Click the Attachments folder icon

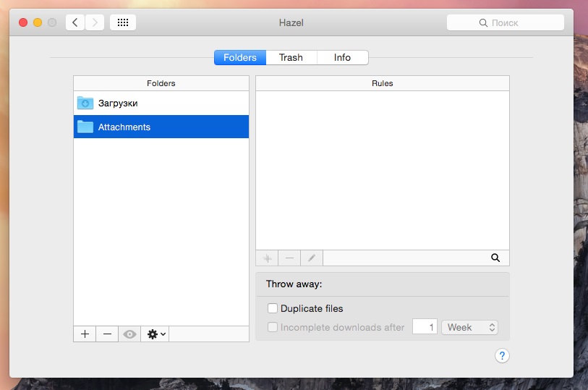[x=85, y=127]
